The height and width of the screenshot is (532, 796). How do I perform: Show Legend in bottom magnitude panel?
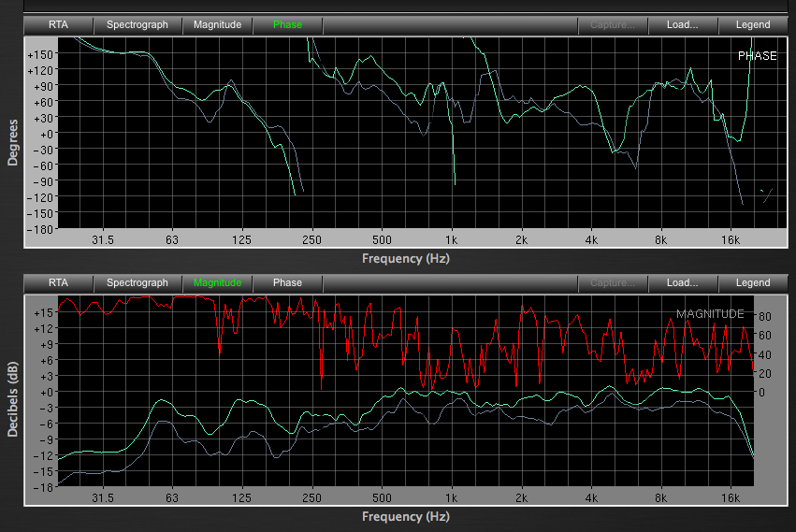(753, 282)
